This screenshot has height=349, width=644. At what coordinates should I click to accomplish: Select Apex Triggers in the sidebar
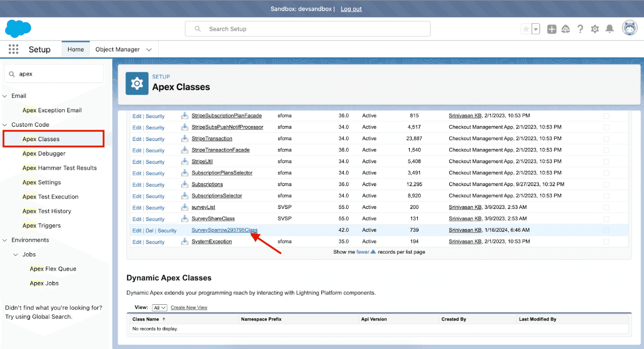(x=41, y=226)
